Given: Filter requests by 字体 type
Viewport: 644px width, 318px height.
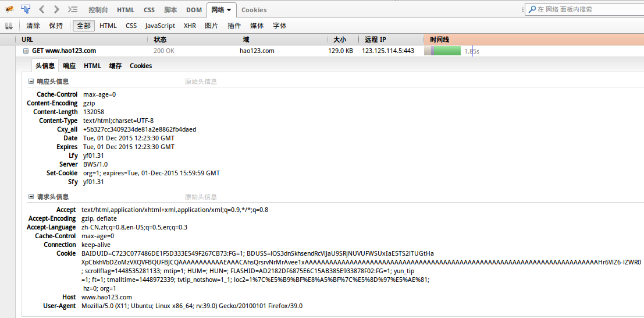Looking at the screenshot, I should pos(280,26).
